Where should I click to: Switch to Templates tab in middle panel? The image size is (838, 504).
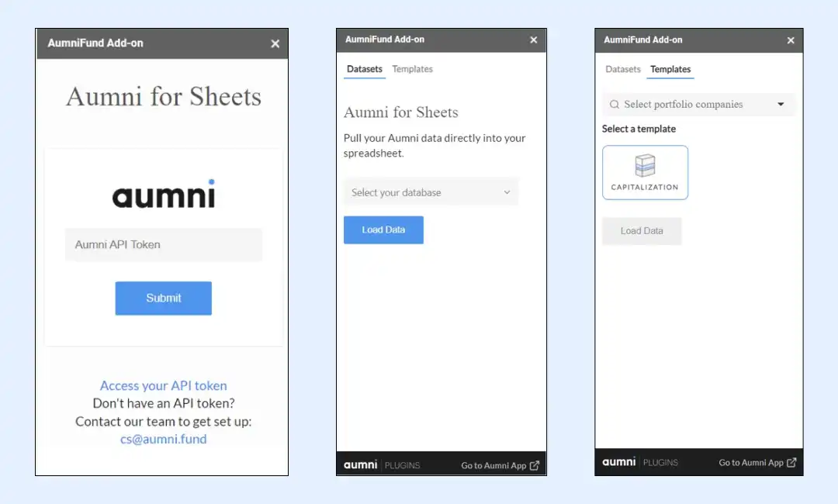[x=412, y=69]
